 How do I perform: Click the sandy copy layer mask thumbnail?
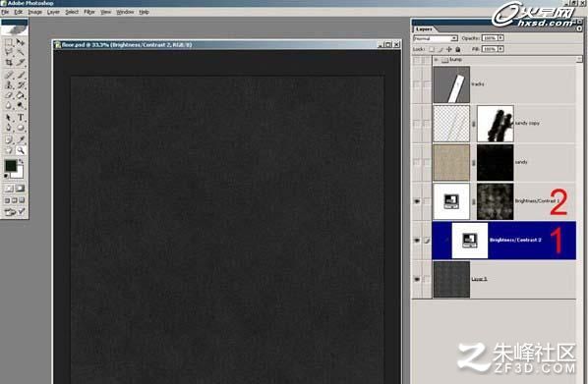(495, 124)
